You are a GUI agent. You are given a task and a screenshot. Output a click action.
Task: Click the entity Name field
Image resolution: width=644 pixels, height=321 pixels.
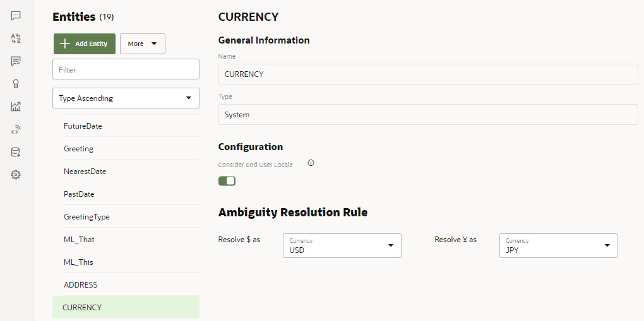(x=427, y=74)
